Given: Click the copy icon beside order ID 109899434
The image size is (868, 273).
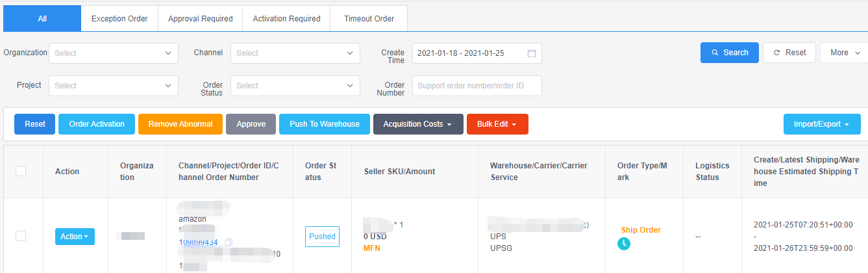Looking at the screenshot, I should tap(229, 242).
